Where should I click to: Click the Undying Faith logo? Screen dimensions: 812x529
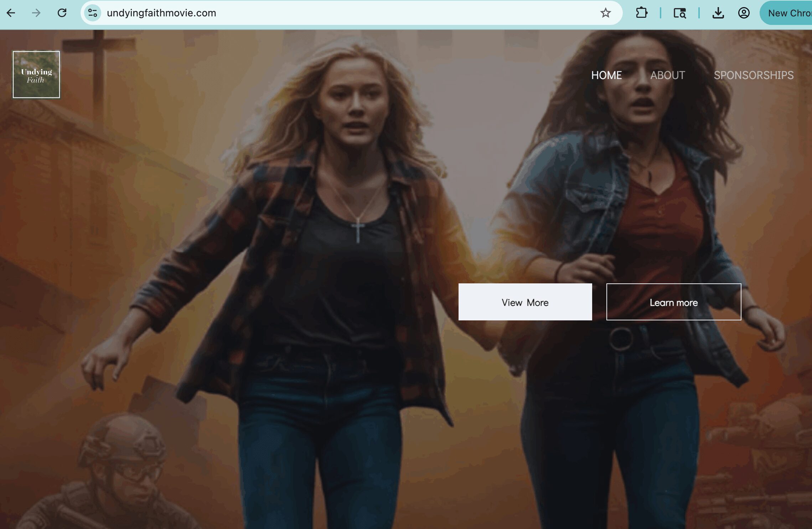click(x=36, y=74)
